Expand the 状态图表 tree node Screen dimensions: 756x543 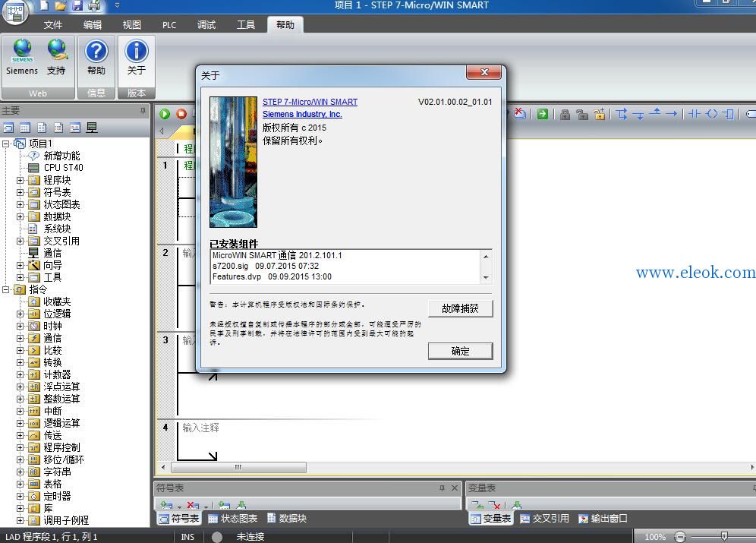coord(20,204)
